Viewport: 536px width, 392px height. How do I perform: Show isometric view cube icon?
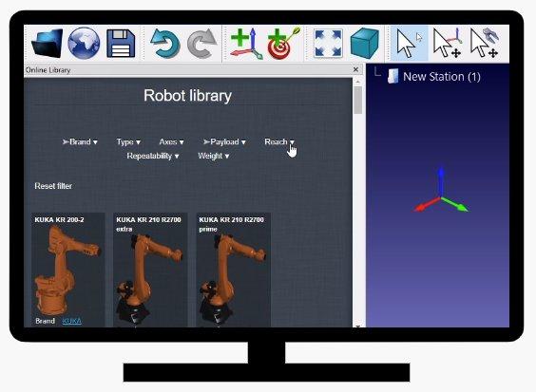(365, 44)
